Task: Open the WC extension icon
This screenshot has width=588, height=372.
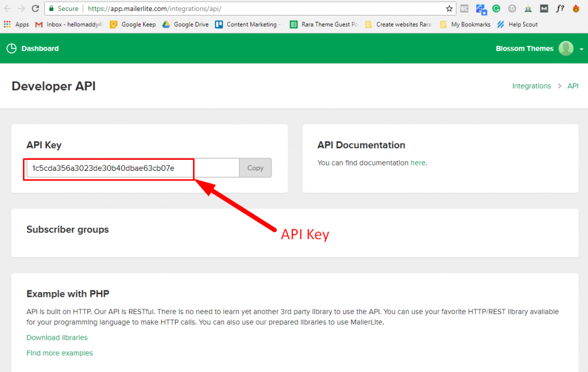Action: click(464, 8)
